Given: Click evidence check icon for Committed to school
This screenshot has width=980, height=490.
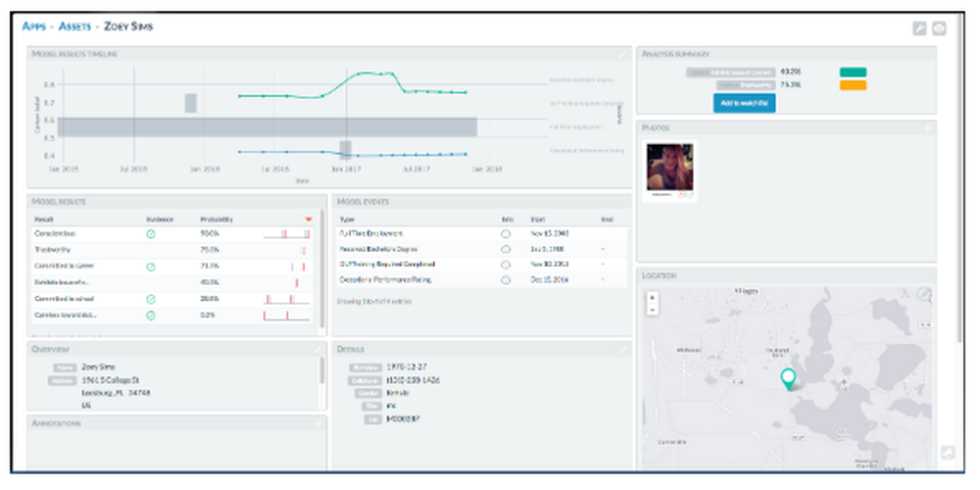Looking at the screenshot, I should [x=151, y=299].
